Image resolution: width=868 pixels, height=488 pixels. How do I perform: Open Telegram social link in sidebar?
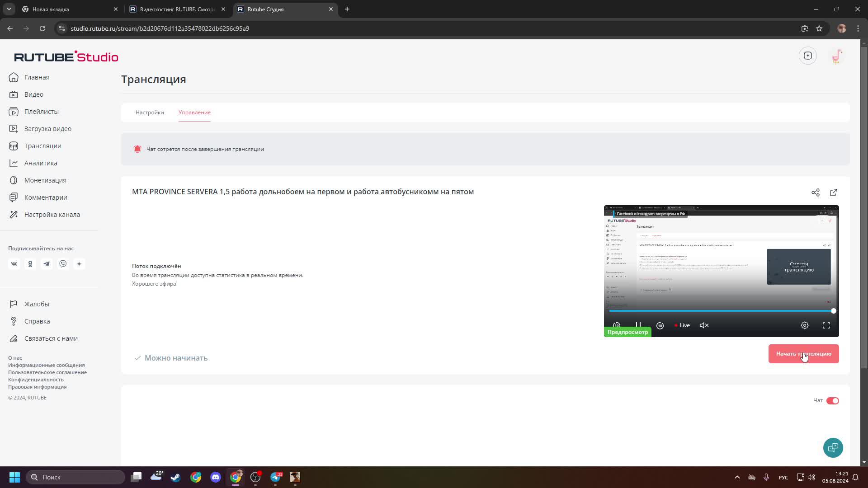click(47, 264)
